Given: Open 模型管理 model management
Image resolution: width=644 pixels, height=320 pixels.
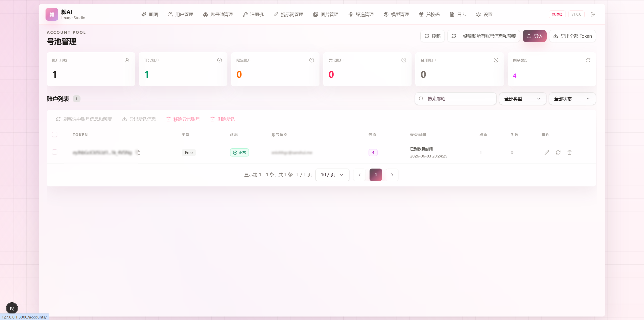Looking at the screenshot, I should click(396, 14).
